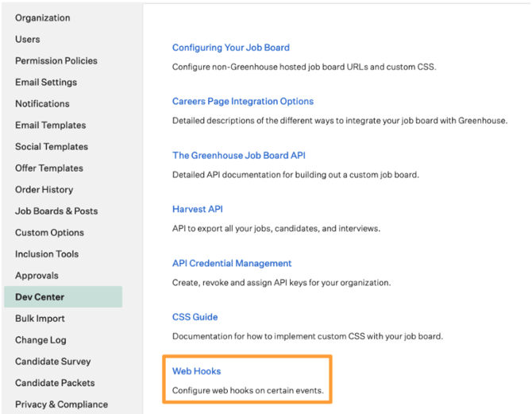The image size is (532, 414).
Task: Open Candidate Survey settings
Action: pyautogui.click(x=52, y=362)
